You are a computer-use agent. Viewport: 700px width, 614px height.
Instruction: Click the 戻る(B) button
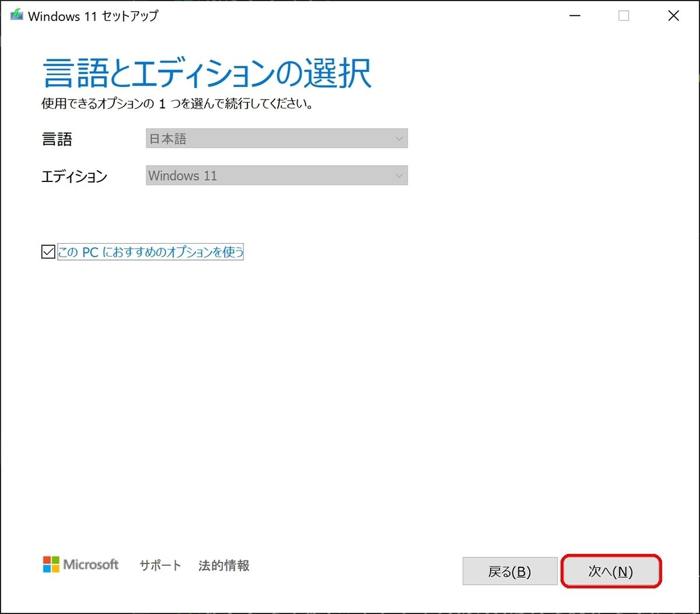[x=509, y=571]
